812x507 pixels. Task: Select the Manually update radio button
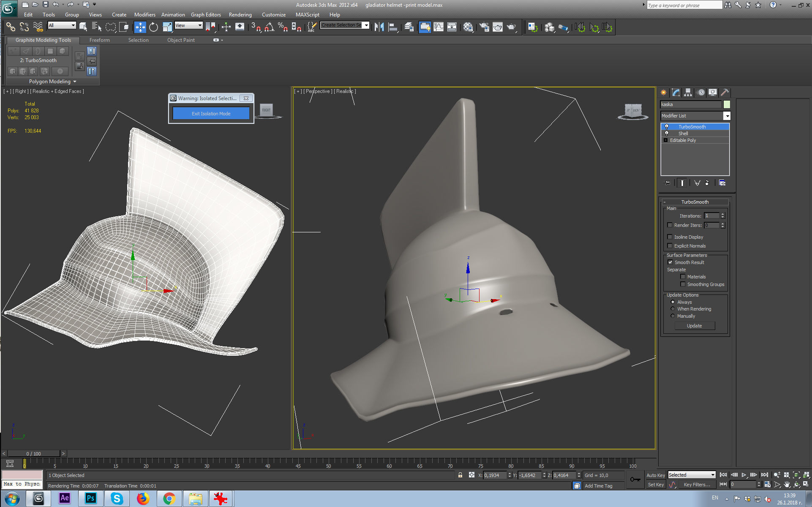point(673,316)
